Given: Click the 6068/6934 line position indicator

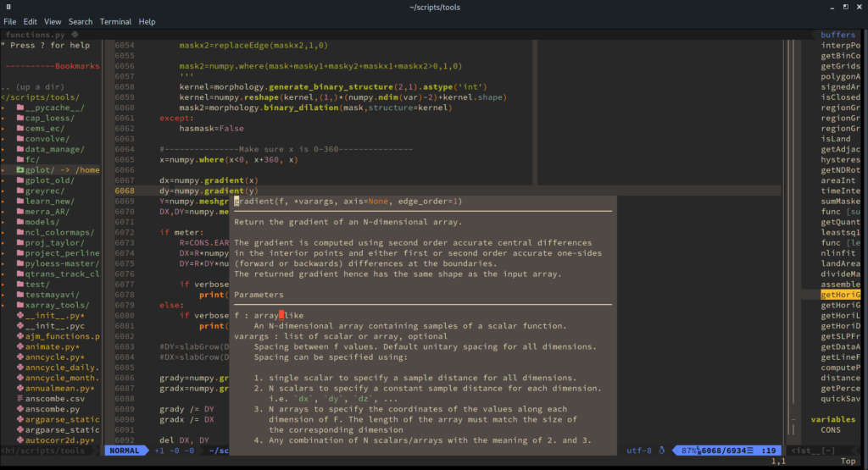Looking at the screenshot, I should (724, 451).
